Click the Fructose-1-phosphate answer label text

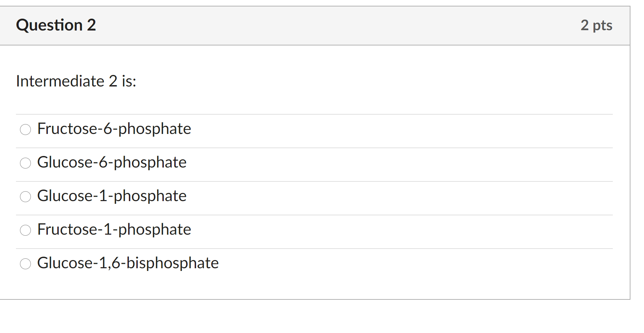point(114,230)
